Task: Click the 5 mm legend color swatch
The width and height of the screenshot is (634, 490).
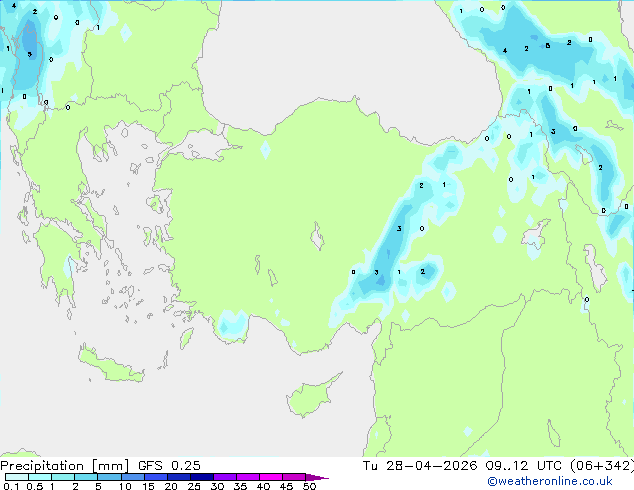Action: point(109,477)
